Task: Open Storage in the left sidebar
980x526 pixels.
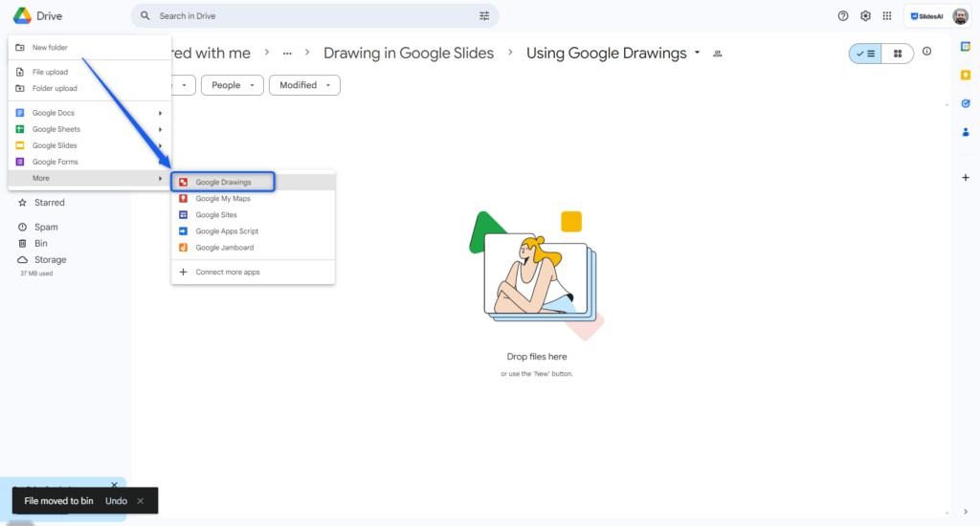Action: [x=50, y=259]
